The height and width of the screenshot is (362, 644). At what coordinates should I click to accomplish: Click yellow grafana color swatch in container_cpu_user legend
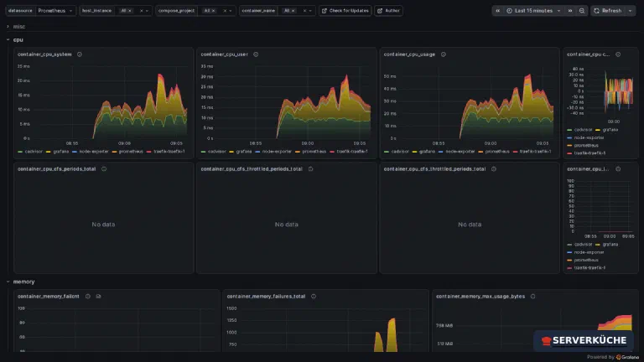(231, 152)
